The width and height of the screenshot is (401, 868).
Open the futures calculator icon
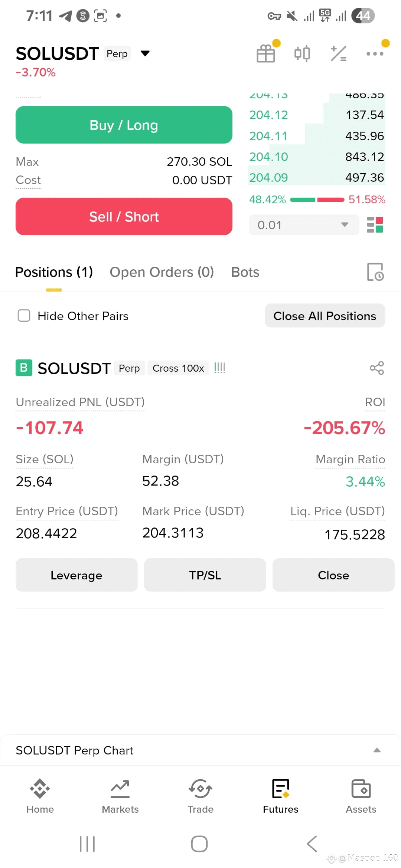tap(339, 53)
